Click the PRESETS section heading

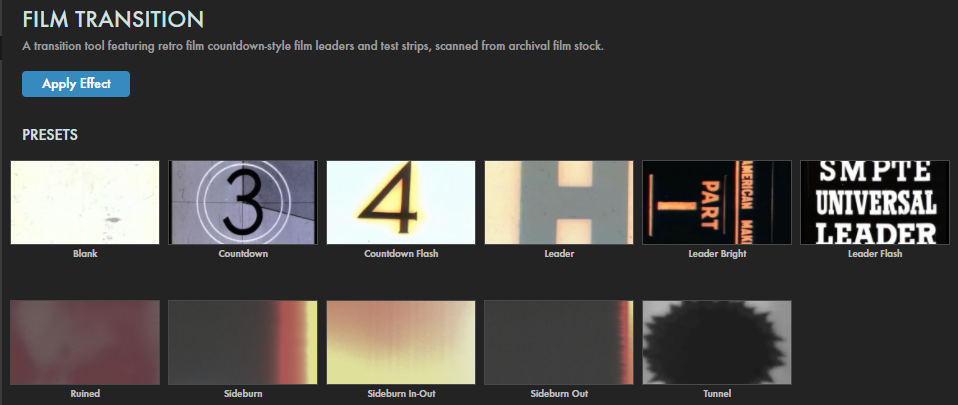pos(50,135)
